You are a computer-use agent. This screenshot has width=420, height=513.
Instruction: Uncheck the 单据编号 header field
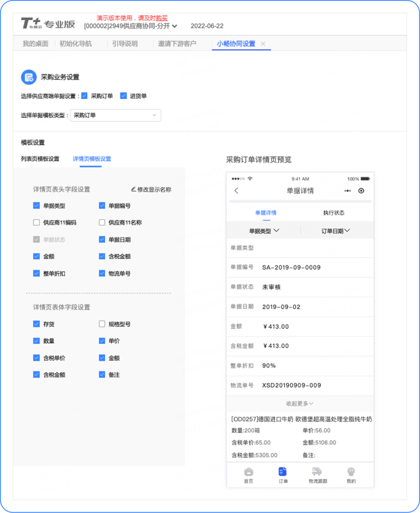(102, 205)
